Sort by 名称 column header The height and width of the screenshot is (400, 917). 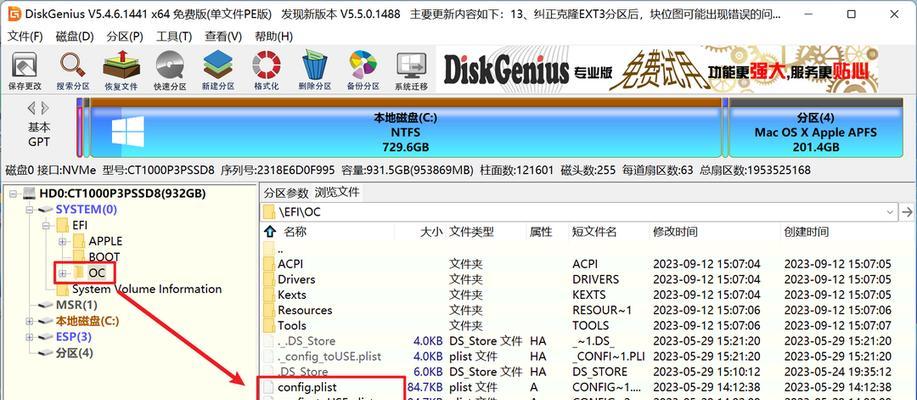pyautogui.click(x=295, y=232)
